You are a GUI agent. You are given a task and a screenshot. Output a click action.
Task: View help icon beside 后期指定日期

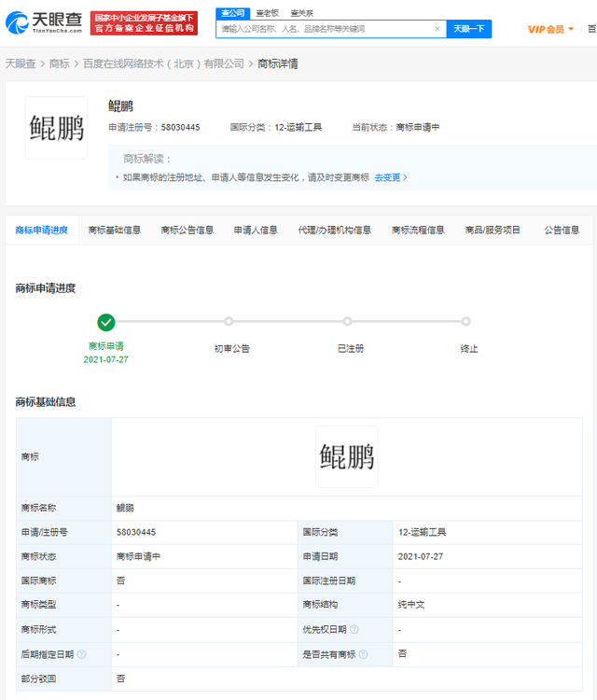click(82, 654)
